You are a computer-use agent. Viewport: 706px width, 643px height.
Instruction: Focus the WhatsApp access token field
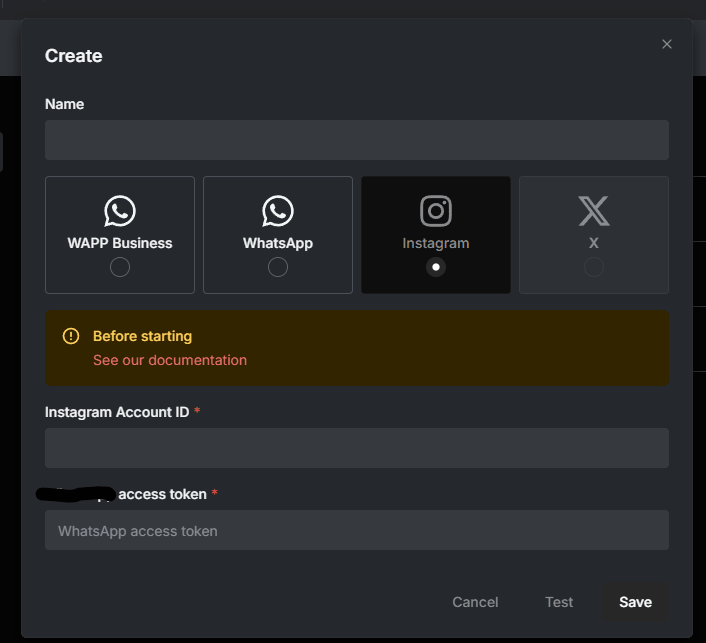tap(357, 530)
